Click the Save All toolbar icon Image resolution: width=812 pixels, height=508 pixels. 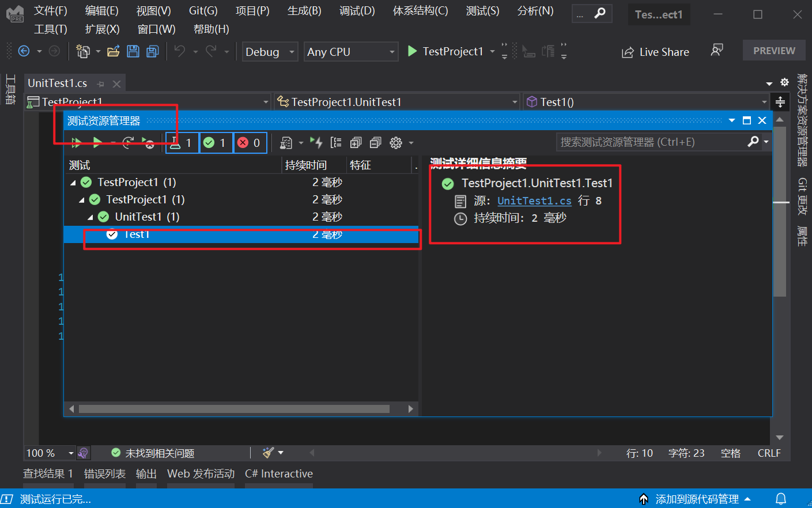152,51
